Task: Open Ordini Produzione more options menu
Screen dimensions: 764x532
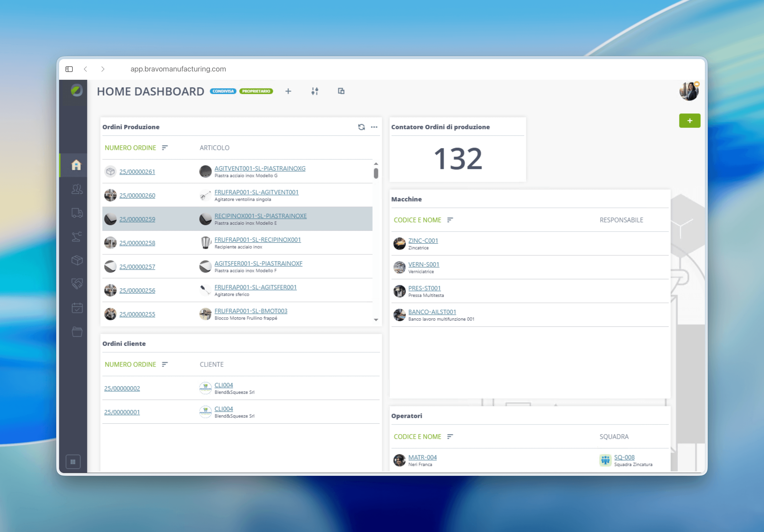Action: [374, 127]
